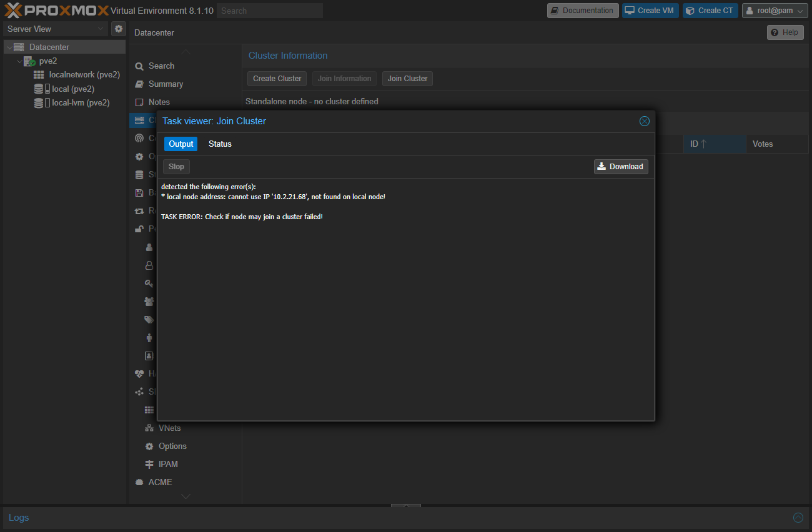This screenshot has height=532, width=812.
Task: Open Backup via the floppy disk icon
Action: click(x=139, y=192)
